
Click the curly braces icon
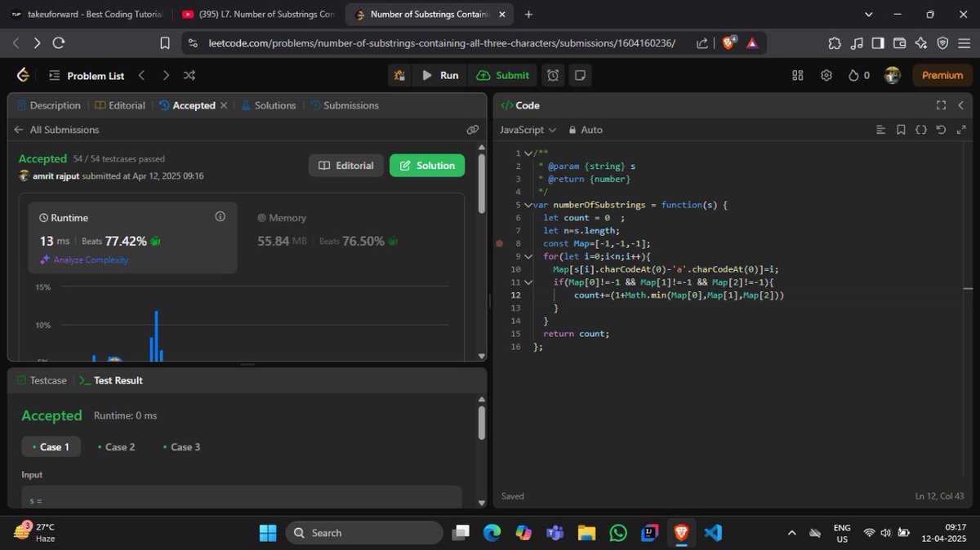pos(921,130)
